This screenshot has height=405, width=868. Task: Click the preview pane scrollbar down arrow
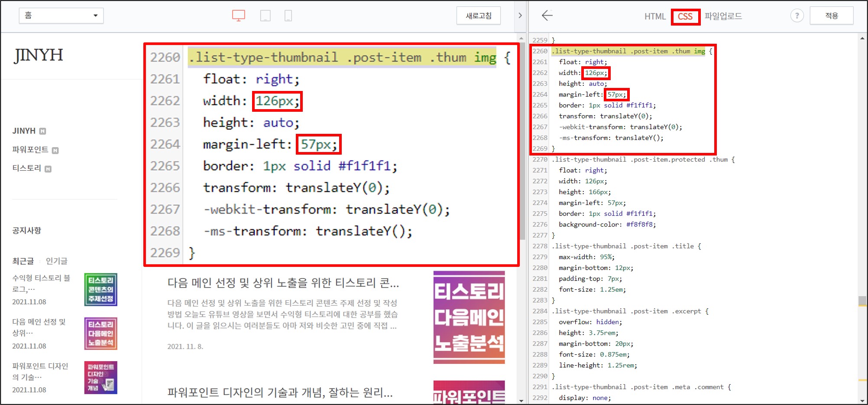[521, 401]
